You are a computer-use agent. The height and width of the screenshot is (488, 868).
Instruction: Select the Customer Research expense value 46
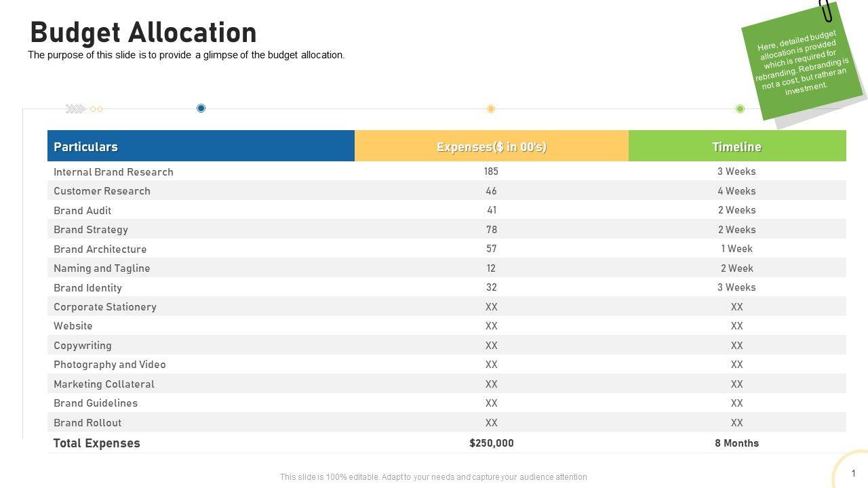click(492, 191)
